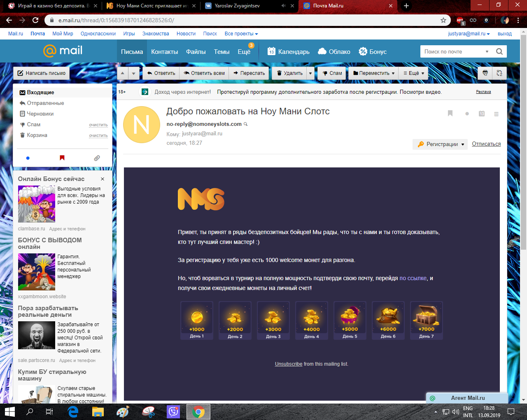Go to the previous email with the up arrow
The width and height of the screenshot is (527, 420).
point(122,73)
